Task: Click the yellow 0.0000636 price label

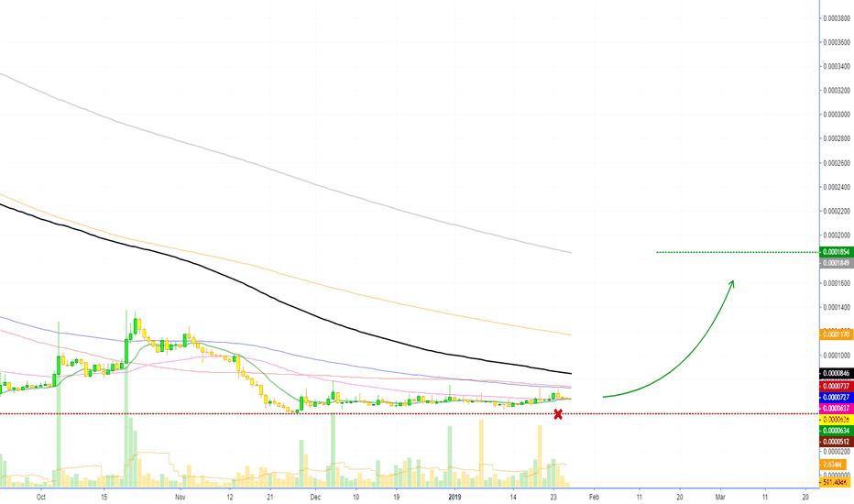Action: (836, 420)
